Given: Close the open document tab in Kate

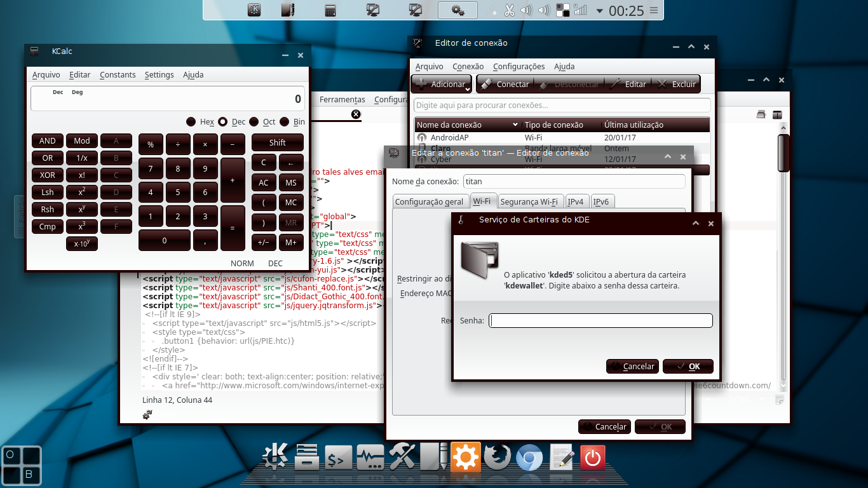Looking at the screenshot, I should [356, 114].
